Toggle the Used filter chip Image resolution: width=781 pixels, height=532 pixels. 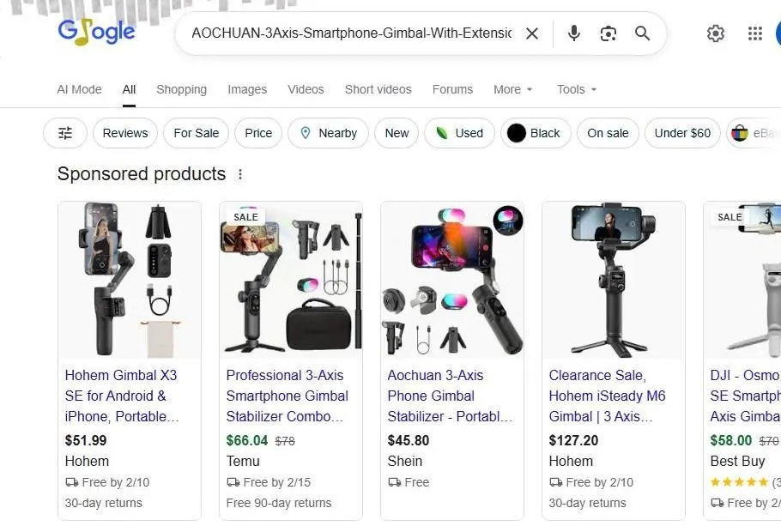(459, 133)
